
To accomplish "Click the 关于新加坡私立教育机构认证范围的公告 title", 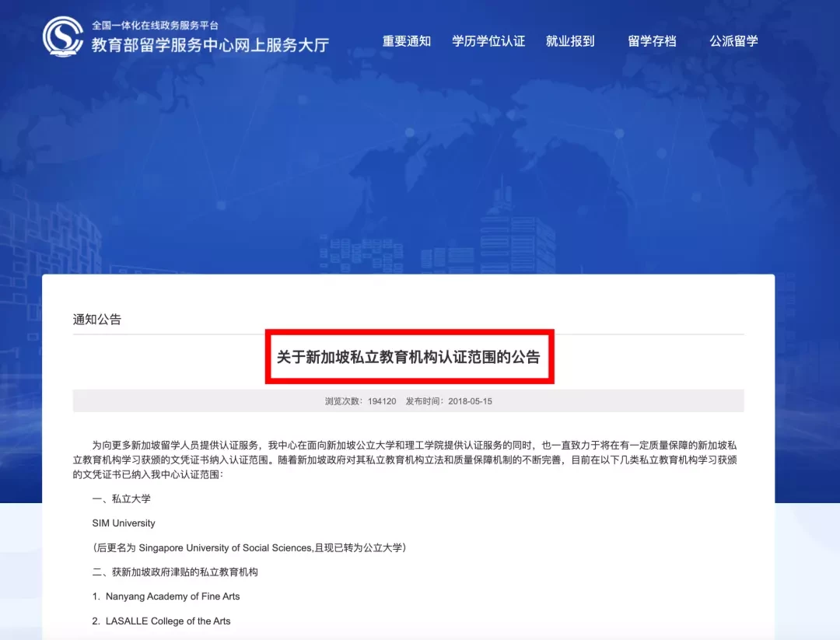I will (409, 357).
